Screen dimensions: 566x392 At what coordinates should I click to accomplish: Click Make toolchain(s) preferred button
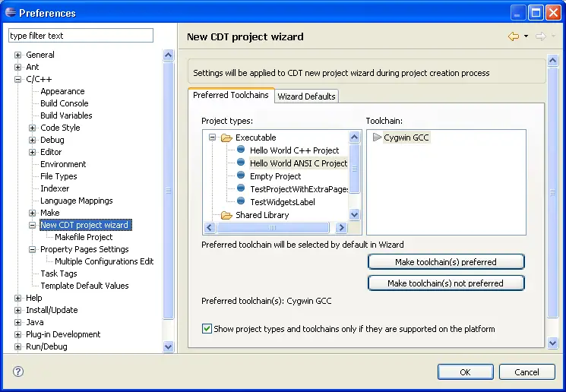(x=446, y=262)
